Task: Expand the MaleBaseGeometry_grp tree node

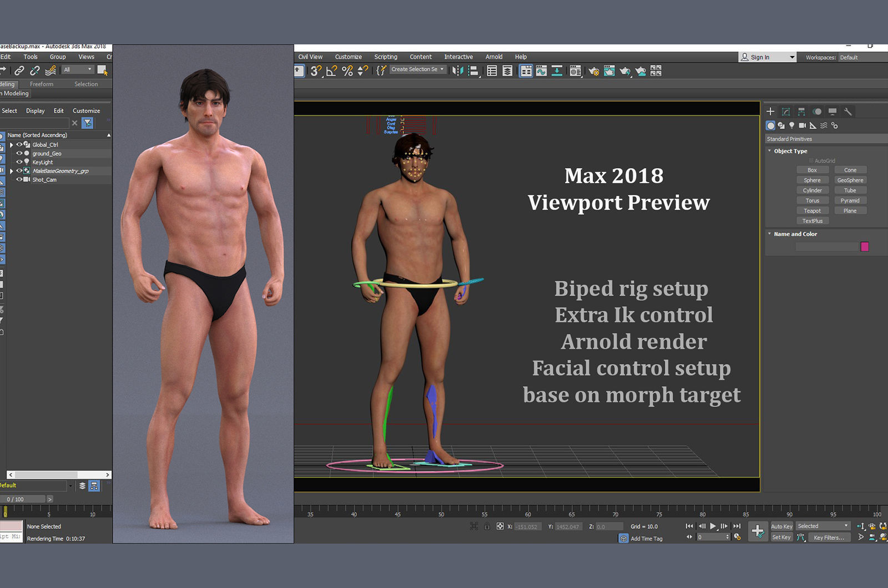Action: point(11,171)
